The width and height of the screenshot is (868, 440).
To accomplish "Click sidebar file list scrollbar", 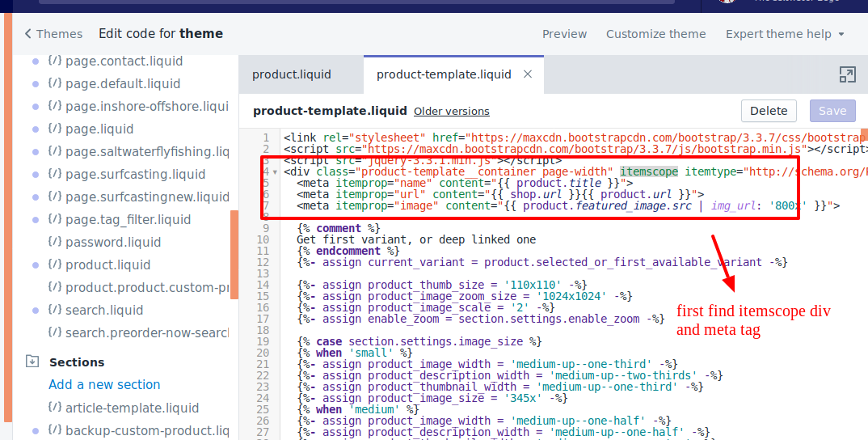I will coord(234,255).
